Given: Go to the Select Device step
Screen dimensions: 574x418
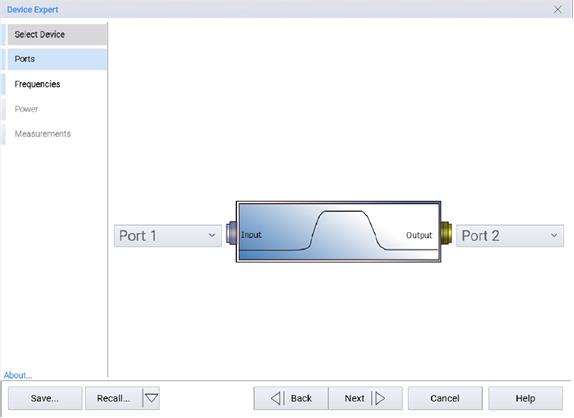Looking at the screenshot, I should (x=57, y=34).
